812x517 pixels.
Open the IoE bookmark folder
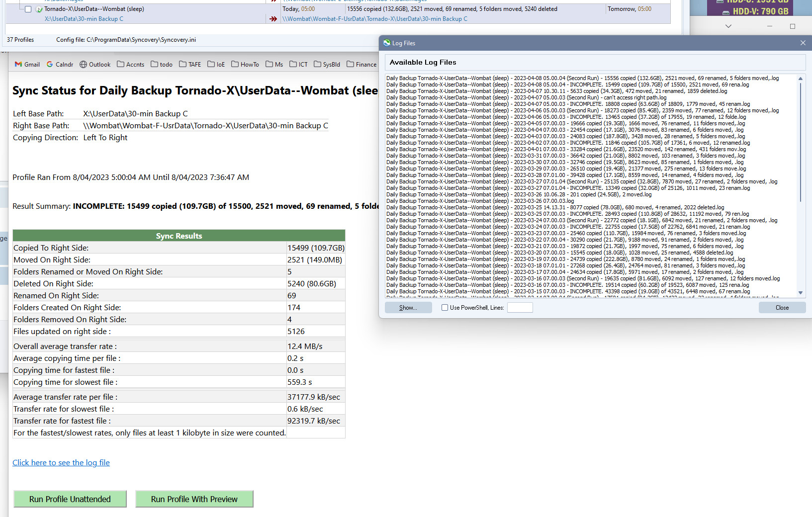click(x=216, y=64)
